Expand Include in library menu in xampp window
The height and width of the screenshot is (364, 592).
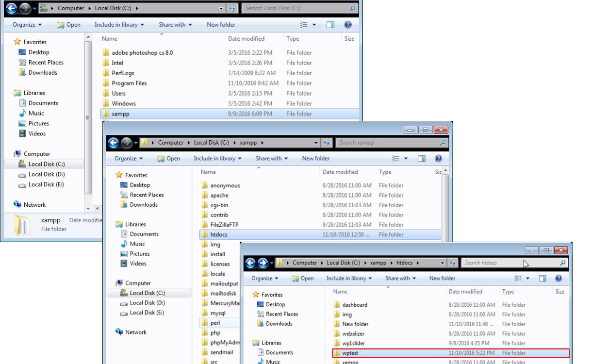coord(217,159)
